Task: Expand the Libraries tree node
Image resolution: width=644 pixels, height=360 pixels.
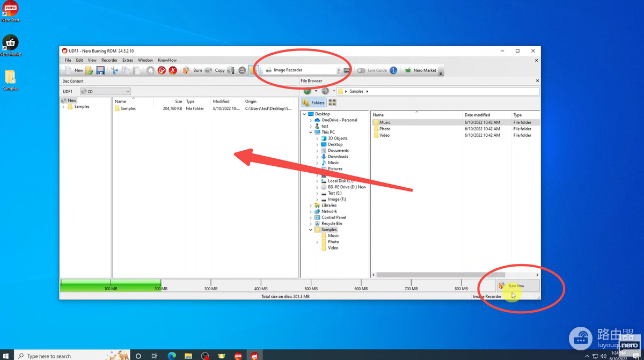Action: [x=311, y=205]
